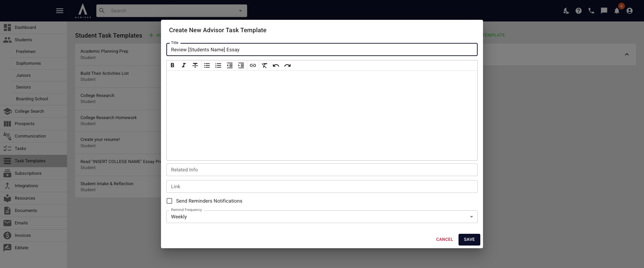This screenshot has width=644, height=268.
Task: Apply strikethrough formatting in editor
Action: [195, 65]
